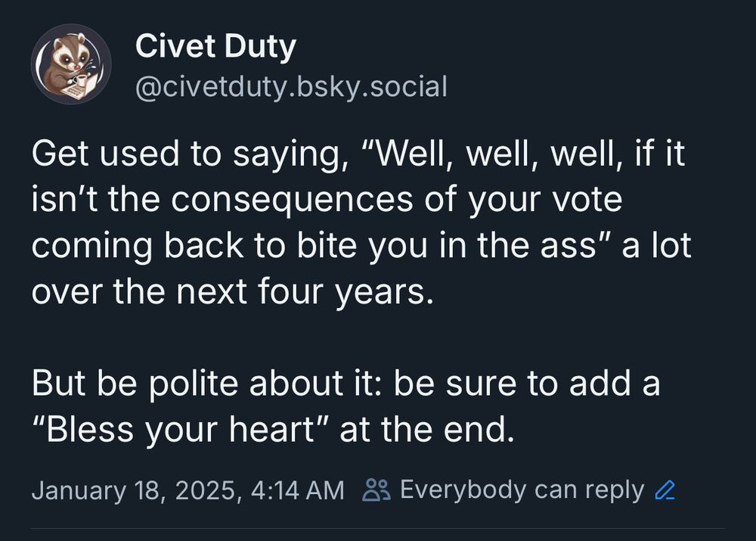The width and height of the screenshot is (756, 541).
Task: Click the people icon beside reply settings
Action: (x=376, y=490)
